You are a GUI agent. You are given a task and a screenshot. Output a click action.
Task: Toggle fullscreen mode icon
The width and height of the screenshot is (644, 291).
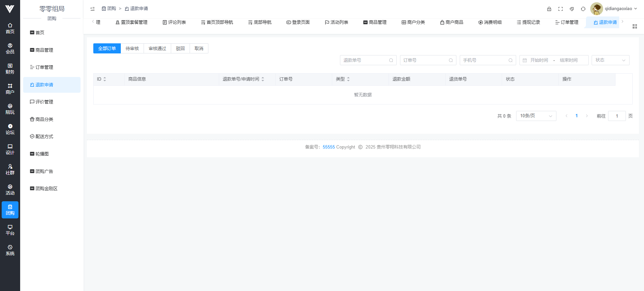(x=560, y=9)
